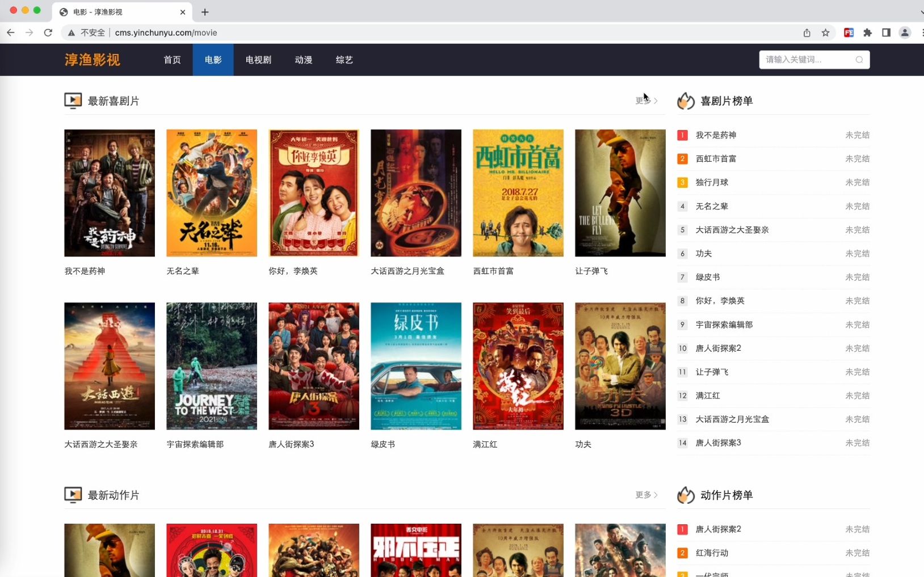Click the 喜剧片榜单 flame icon
The width and height of the screenshot is (924, 577).
[x=686, y=100]
